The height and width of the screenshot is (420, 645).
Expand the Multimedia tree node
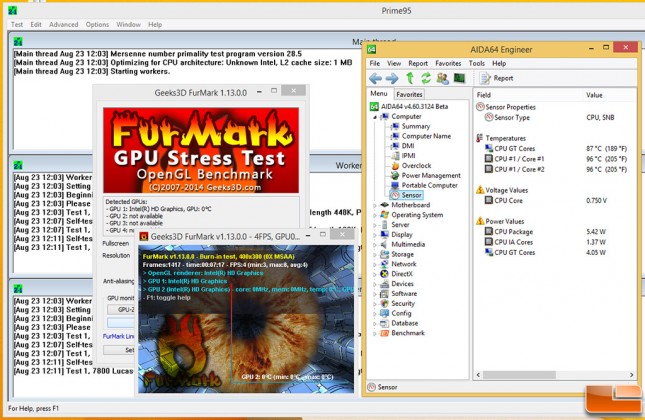(x=375, y=245)
